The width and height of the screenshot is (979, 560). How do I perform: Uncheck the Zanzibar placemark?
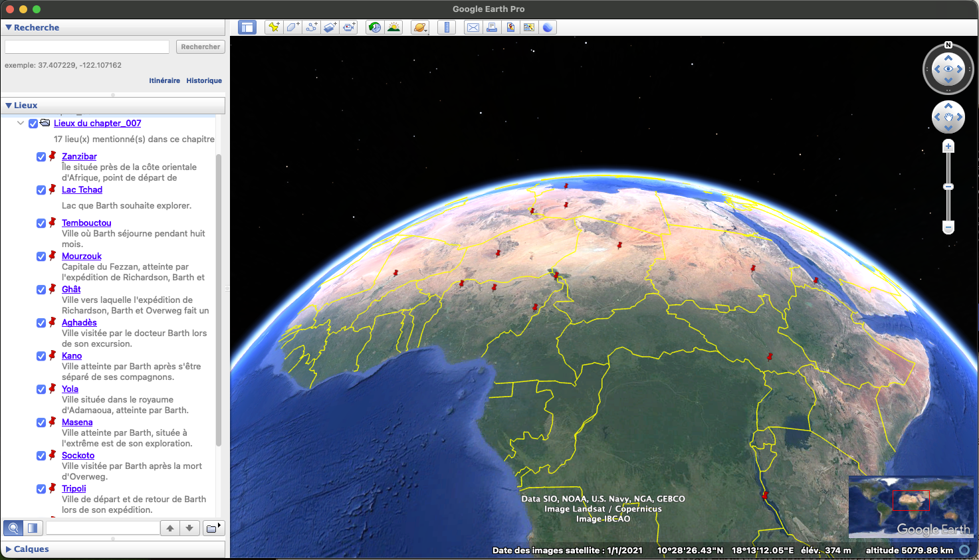tap(41, 156)
